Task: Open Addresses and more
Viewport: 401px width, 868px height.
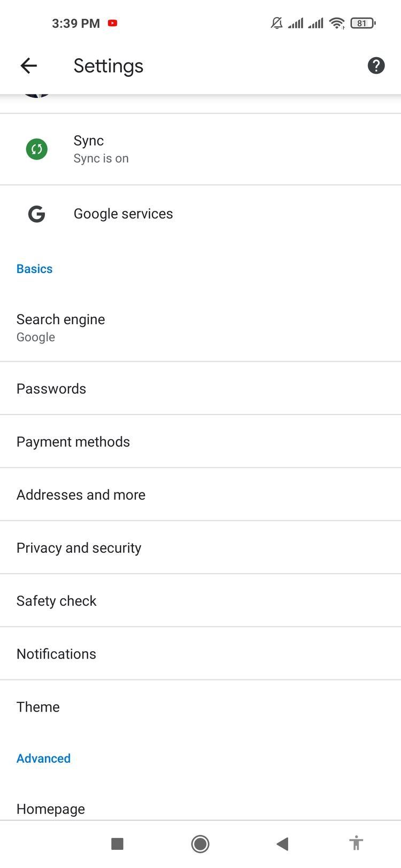Action: (x=81, y=495)
